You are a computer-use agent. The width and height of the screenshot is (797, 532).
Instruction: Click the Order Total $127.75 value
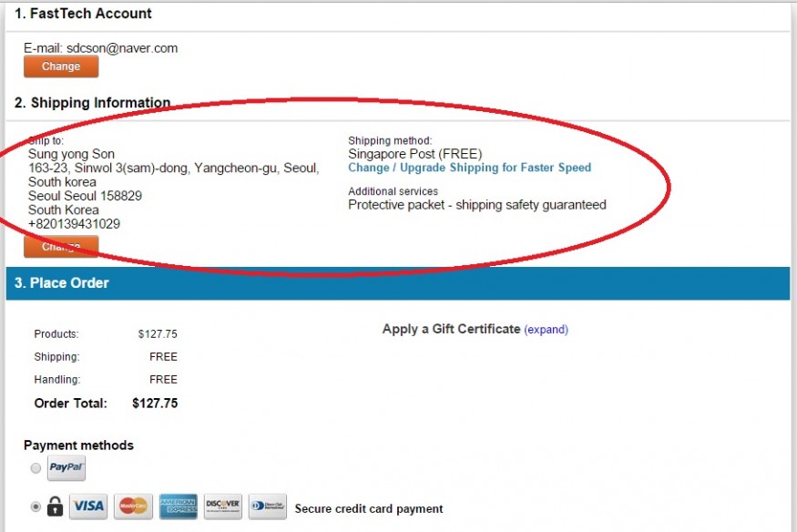point(155,404)
